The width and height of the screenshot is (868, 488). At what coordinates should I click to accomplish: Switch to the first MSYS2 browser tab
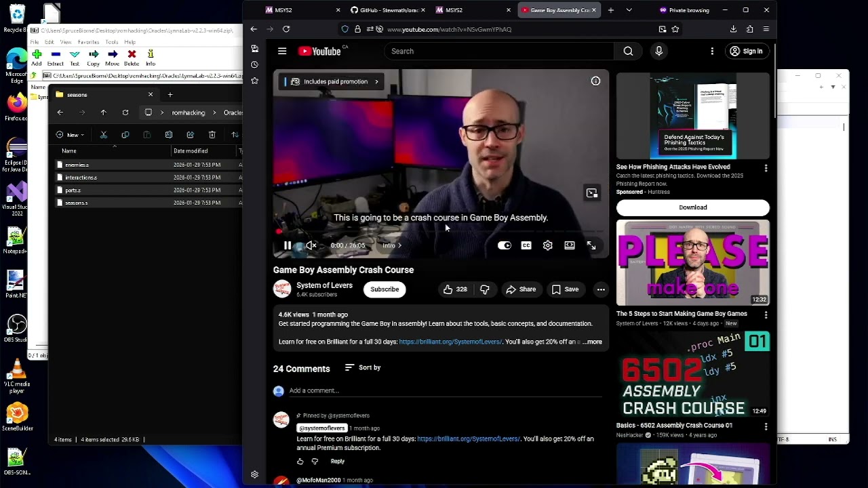[302, 10]
